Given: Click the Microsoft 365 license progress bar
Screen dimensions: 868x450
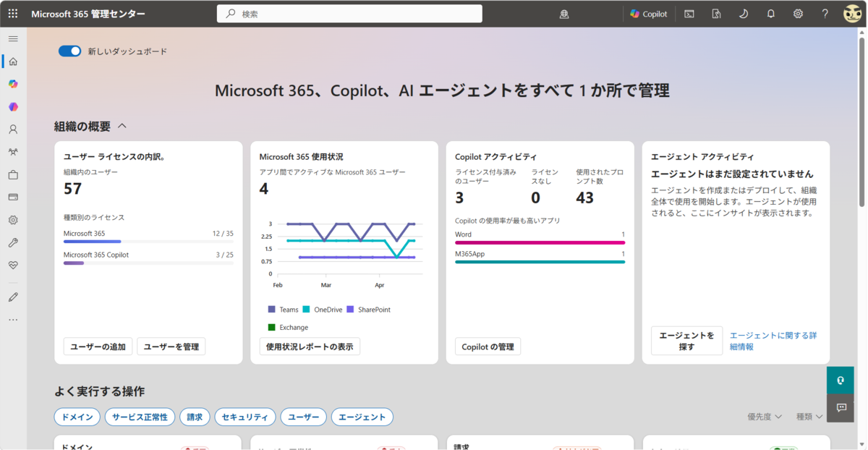Looking at the screenshot, I should point(148,241).
